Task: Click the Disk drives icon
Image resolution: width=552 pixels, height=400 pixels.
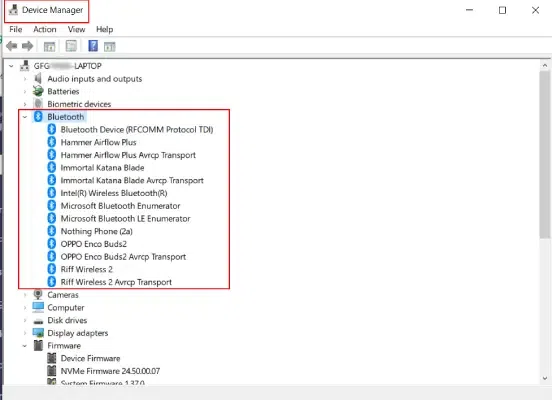Action: [38, 321]
